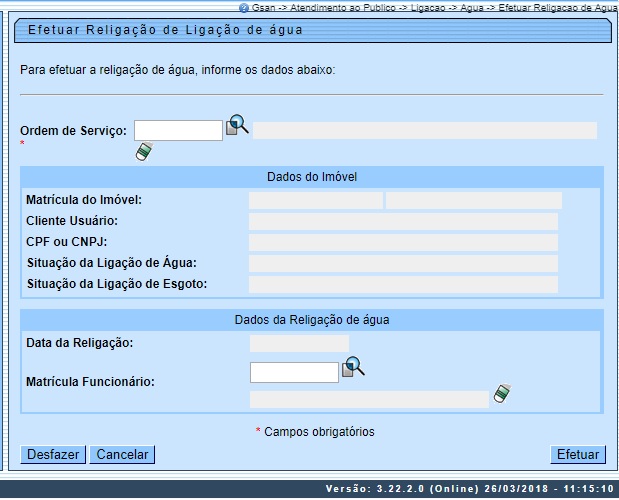Screen dimensions: 619x500
Task: Focus the Matrícula Funcionário input box
Action: point(294,372)
